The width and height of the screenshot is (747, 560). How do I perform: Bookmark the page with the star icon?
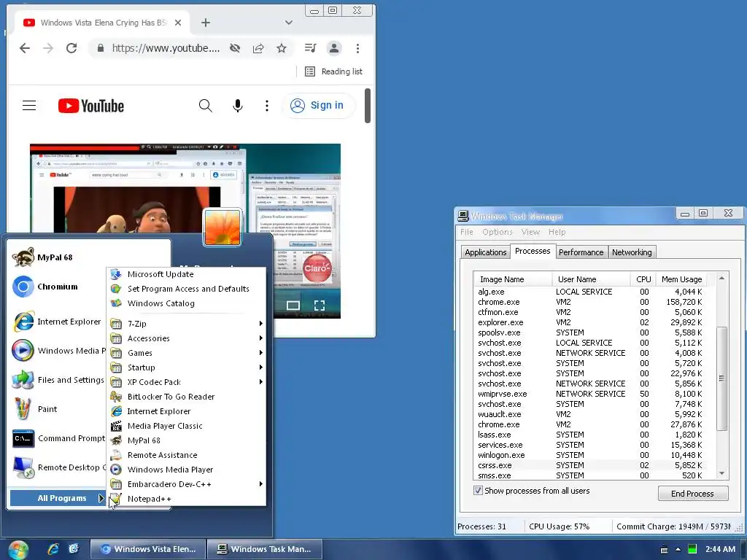coord(282,48)
